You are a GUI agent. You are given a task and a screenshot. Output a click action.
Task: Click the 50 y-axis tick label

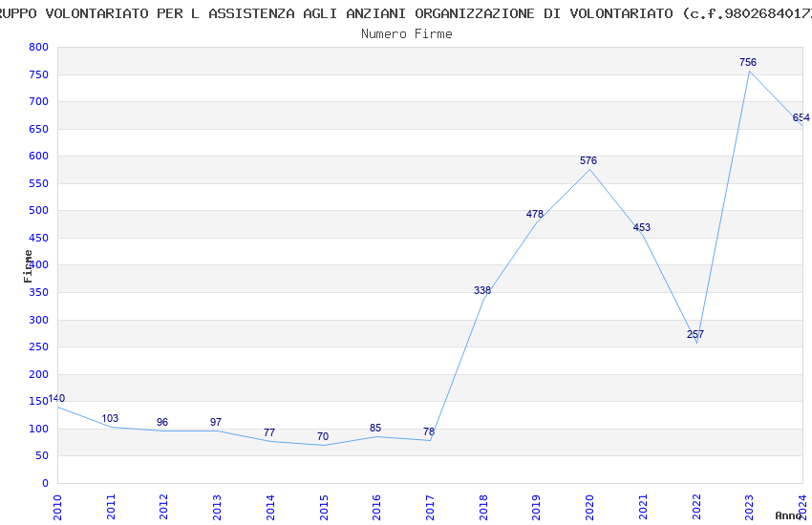click(42, 455)
